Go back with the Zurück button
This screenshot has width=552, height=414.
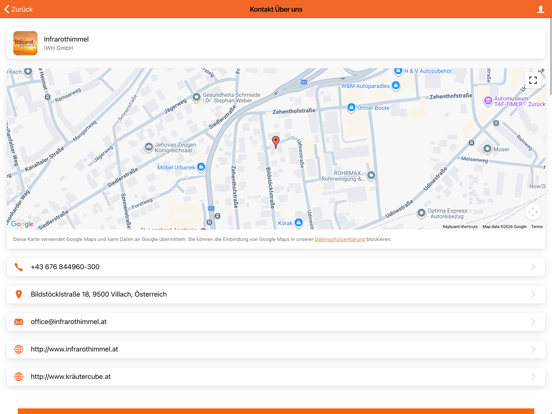pyautogui.click(x=19, y=9)
